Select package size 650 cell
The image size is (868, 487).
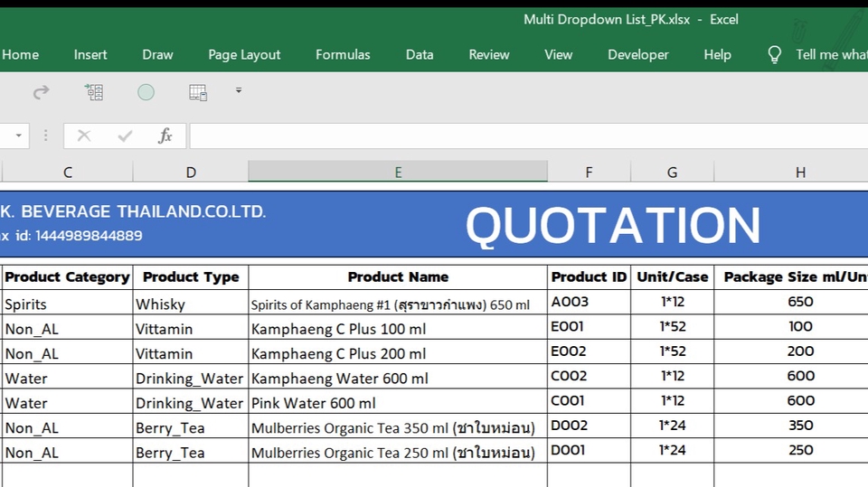pos(791,302)
